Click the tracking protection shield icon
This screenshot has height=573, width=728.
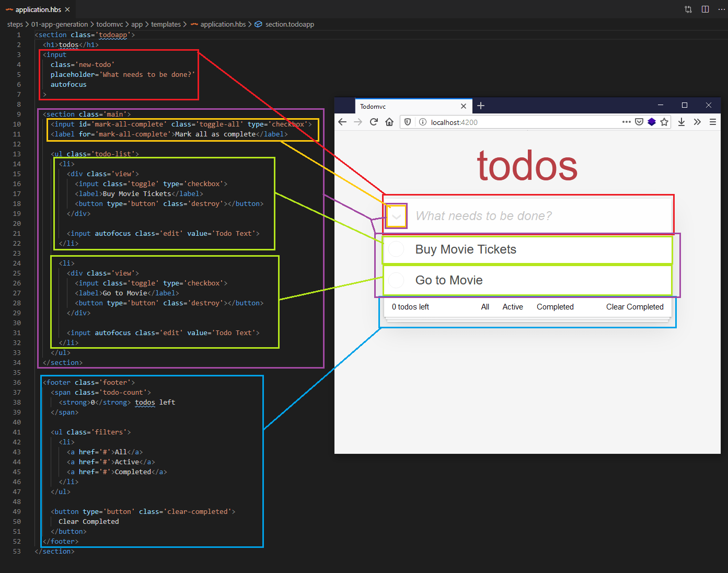coord(407,122)
